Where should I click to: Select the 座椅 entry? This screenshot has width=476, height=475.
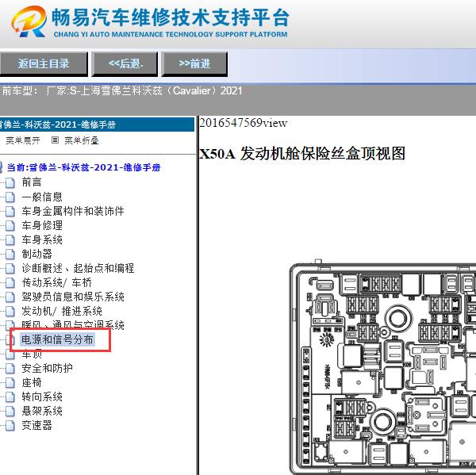pos(32,382)
